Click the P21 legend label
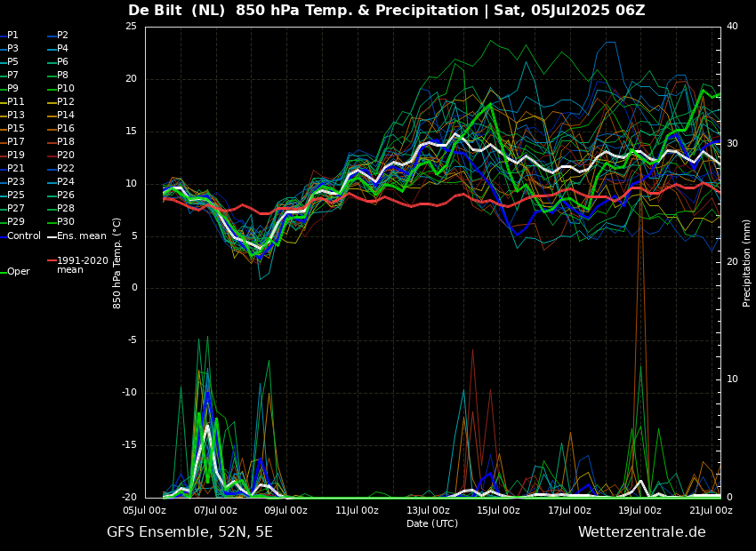Viewport: 756px width, 551px height. click(16, 169)
